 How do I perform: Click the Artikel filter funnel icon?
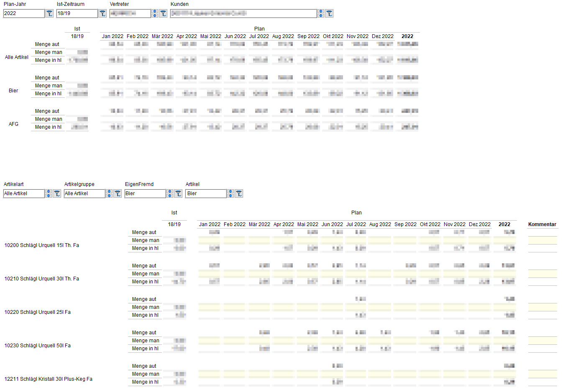(x=239, y=193)
